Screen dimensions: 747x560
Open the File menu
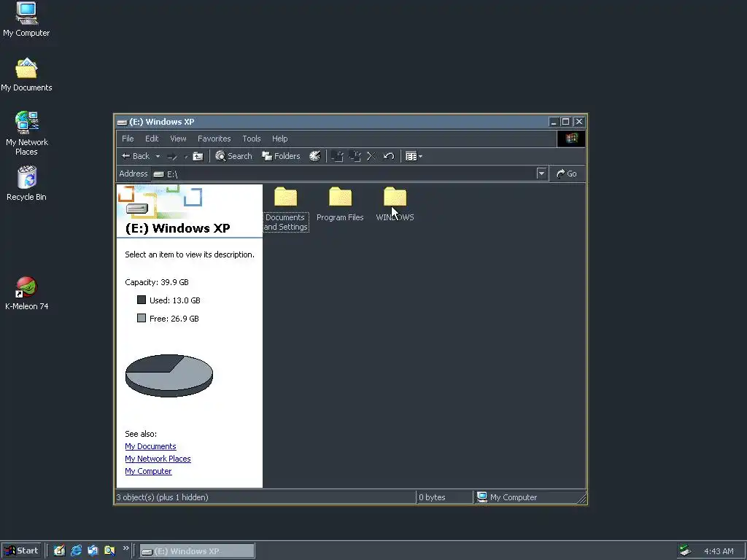[x=128, y=139]
